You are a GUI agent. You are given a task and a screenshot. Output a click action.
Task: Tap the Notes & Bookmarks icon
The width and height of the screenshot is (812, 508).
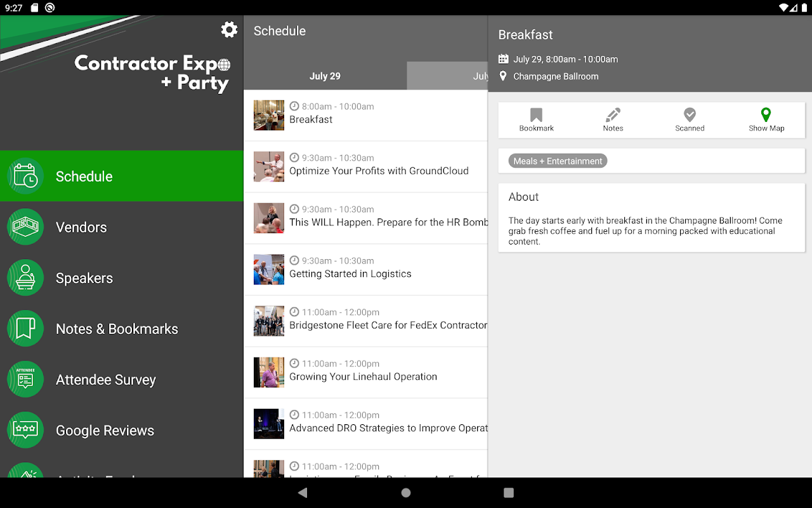pos(25,328)
